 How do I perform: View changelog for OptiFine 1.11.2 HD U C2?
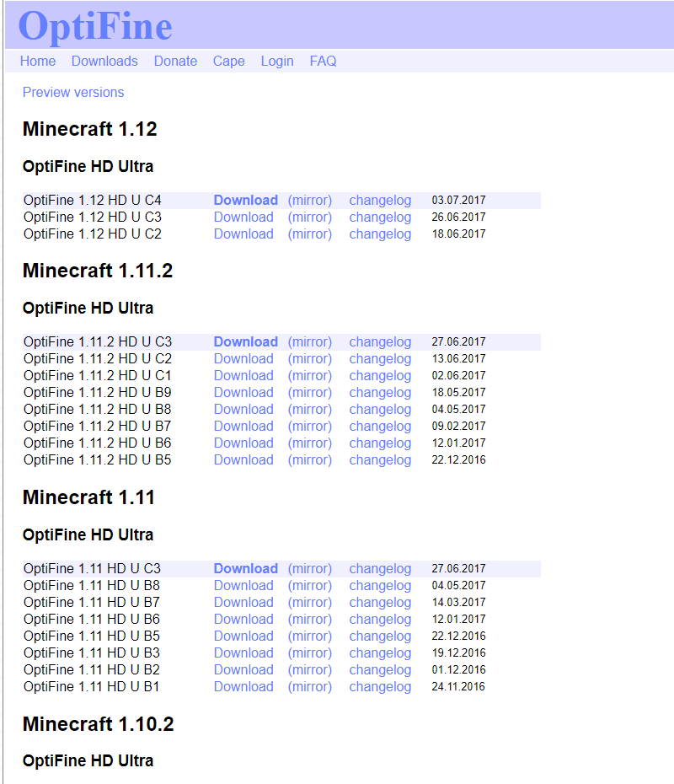(x=380, y=359)
